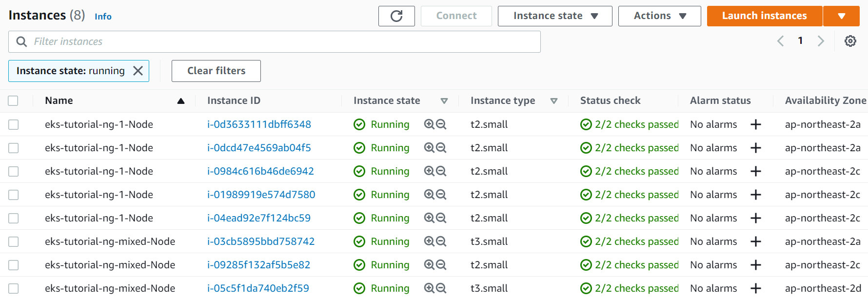Open instance i-0984c616b46de6942 details
Viewport: 868px width, 300px height.
tap(260, 171)
